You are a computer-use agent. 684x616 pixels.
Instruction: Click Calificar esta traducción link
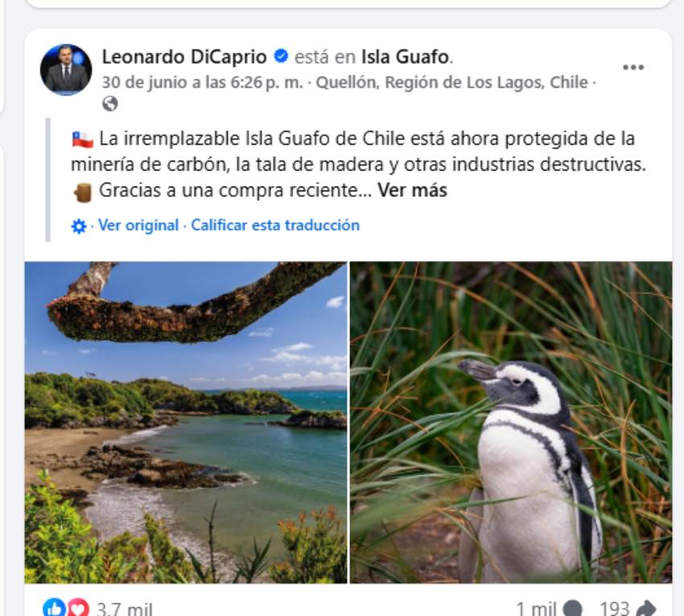275,225
